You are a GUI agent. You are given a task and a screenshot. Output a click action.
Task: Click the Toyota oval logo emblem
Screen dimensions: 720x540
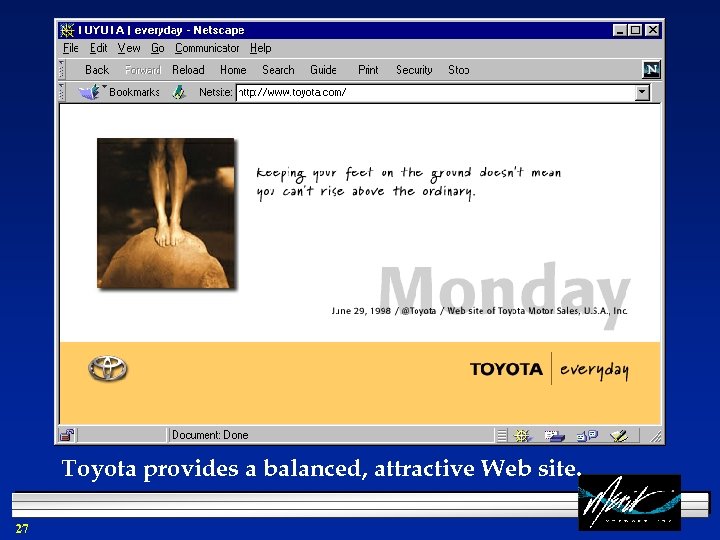tap(108, 369)
